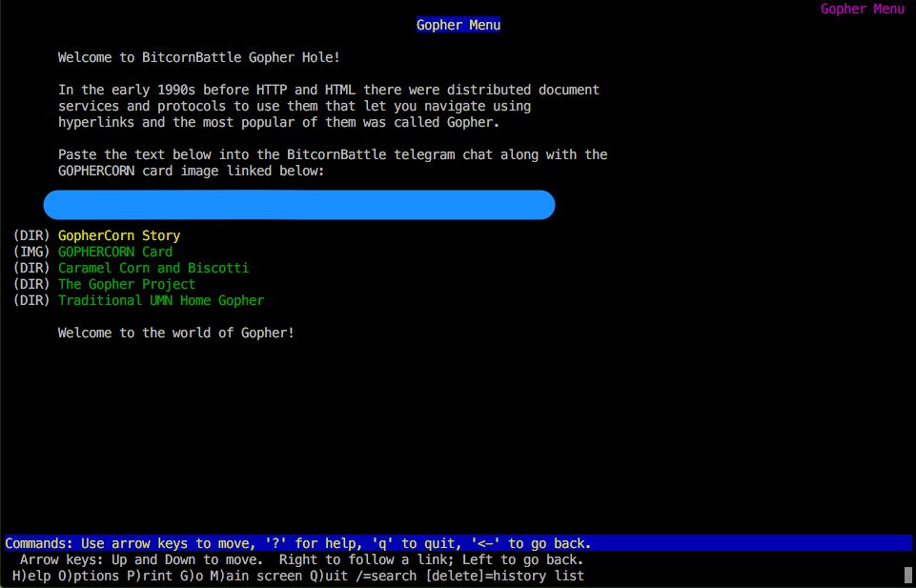
Task: Click 'Q)uit' in the bottom command line
Action: click(x=330, y=576)
